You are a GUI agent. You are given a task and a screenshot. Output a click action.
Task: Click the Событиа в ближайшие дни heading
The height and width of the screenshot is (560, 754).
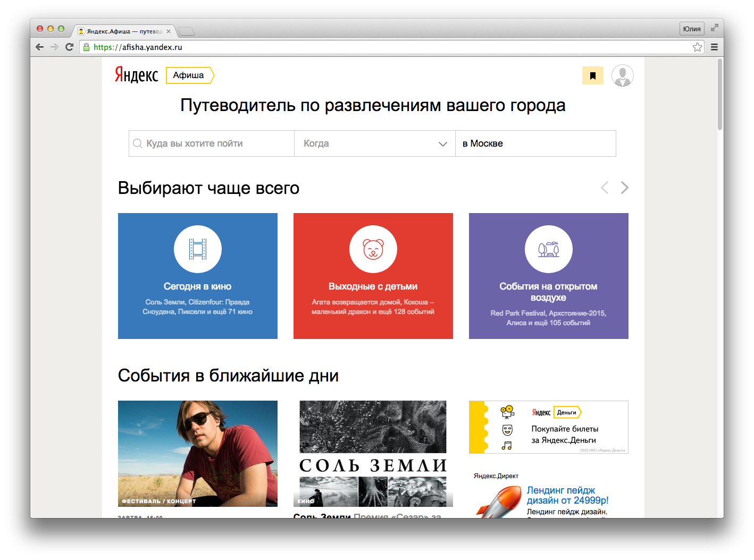click(228, 376)
